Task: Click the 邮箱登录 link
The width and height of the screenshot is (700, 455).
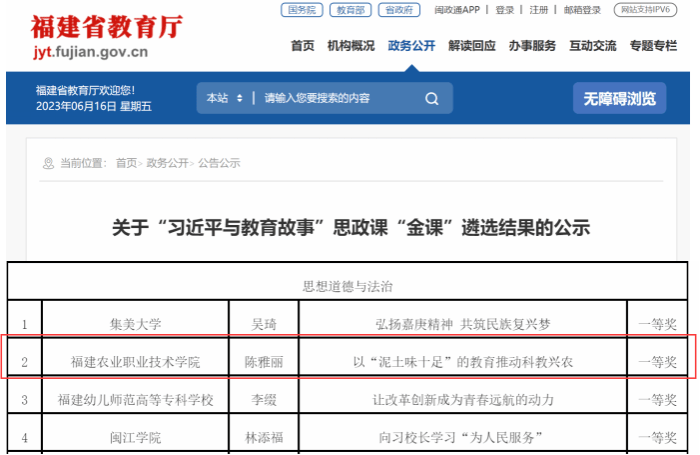Action: (582, 10)
